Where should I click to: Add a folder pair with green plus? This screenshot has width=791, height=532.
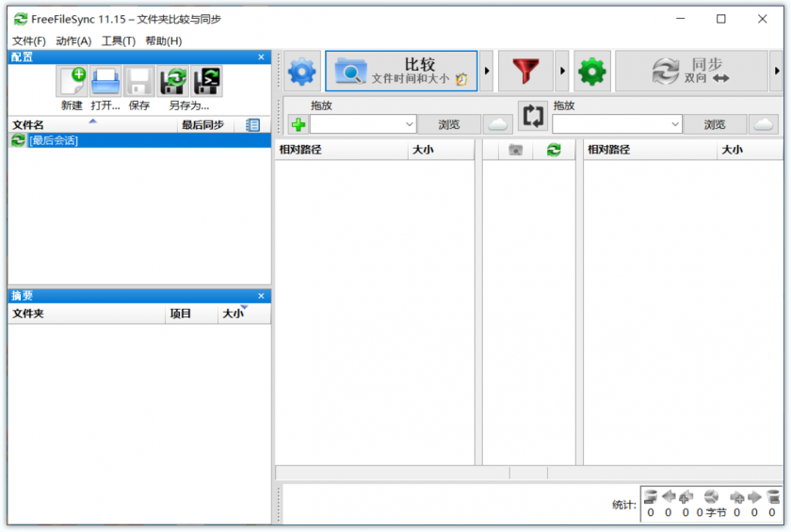tap(298, 124)
